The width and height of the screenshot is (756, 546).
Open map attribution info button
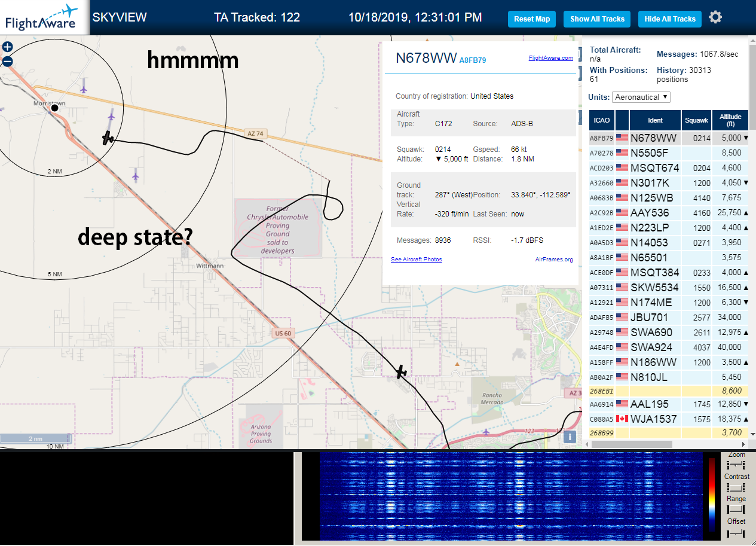[570, 437]
